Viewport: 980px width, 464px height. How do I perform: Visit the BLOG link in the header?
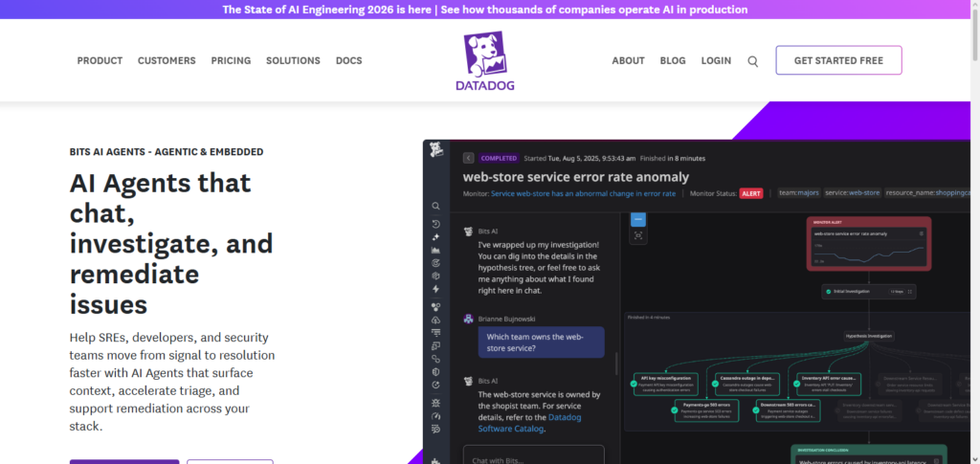click(673, 60)
